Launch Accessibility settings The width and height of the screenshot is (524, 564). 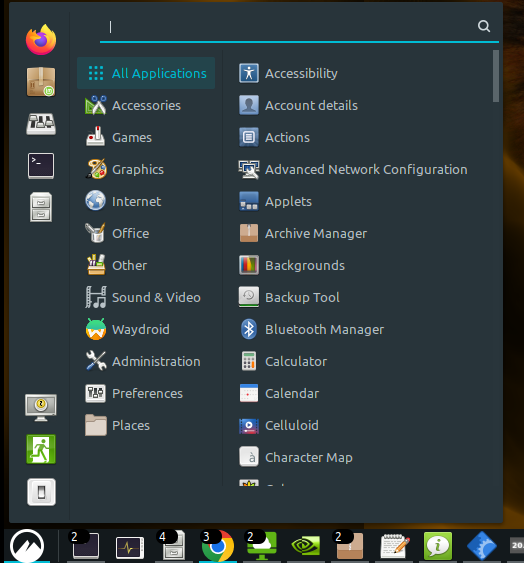(x=361, y=73)
